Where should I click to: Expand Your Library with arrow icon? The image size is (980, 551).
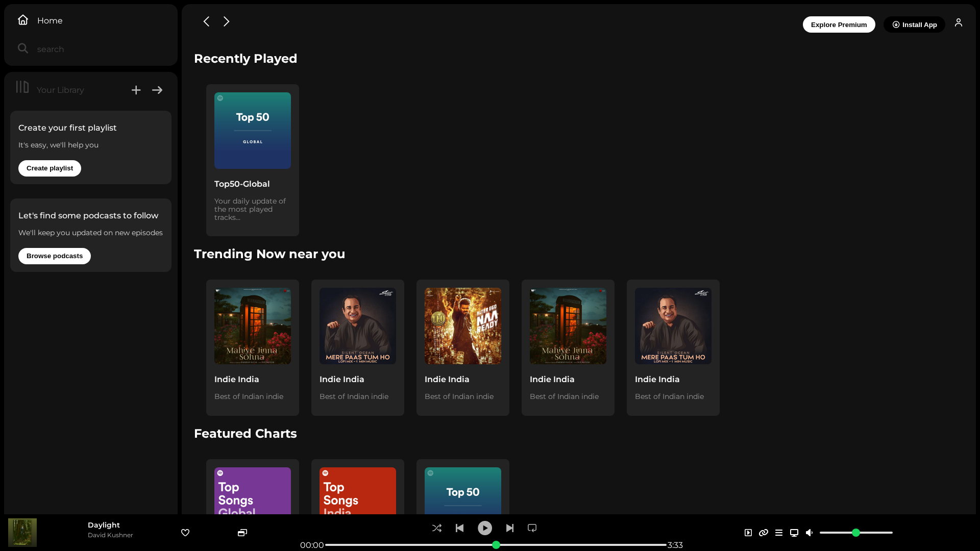click(x=157, y=90)
